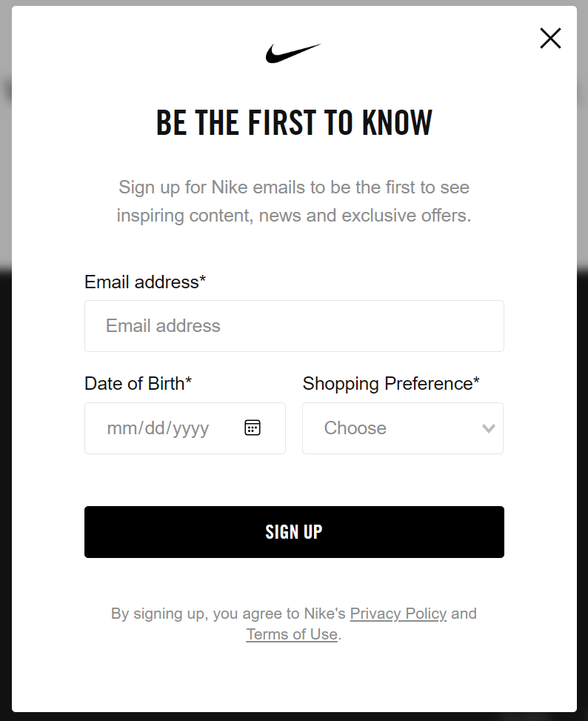View the Terms of Use
Viewport: 588px width, 721px height.
(290, 634)
